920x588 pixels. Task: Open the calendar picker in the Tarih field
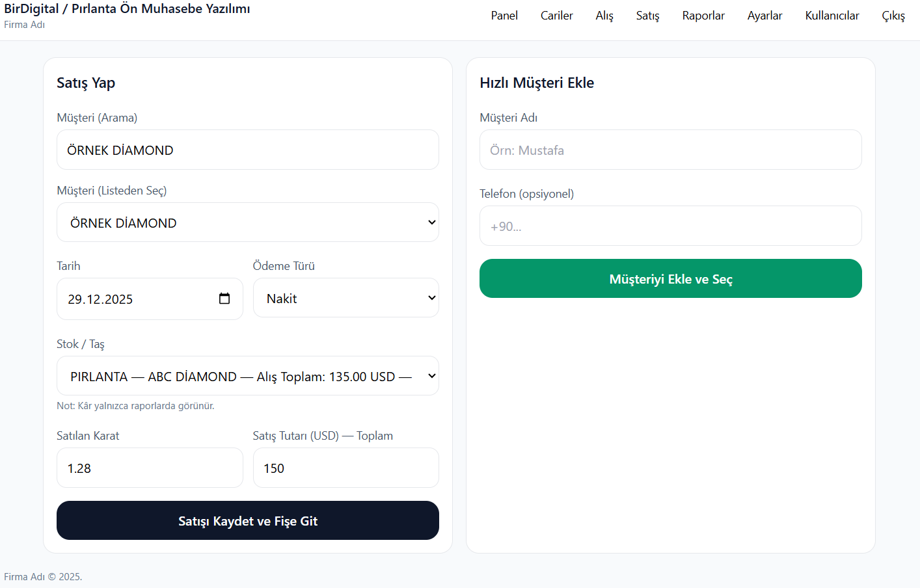point(224,299)
